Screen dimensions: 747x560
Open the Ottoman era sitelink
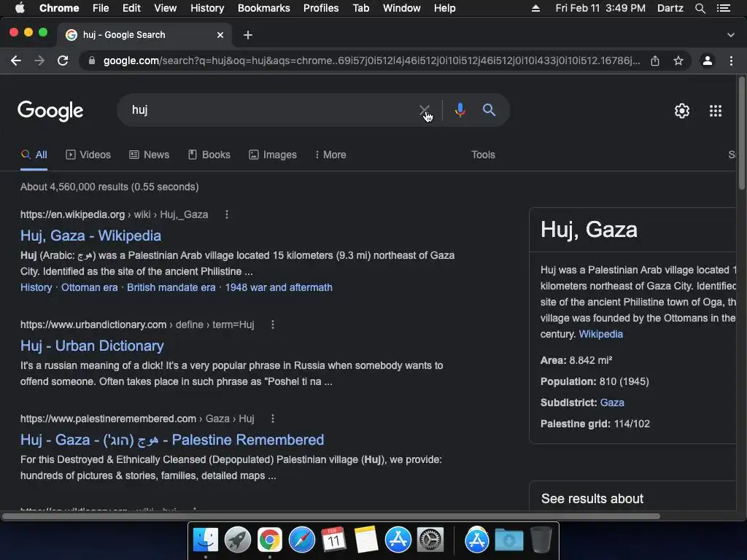click(90, 287)
